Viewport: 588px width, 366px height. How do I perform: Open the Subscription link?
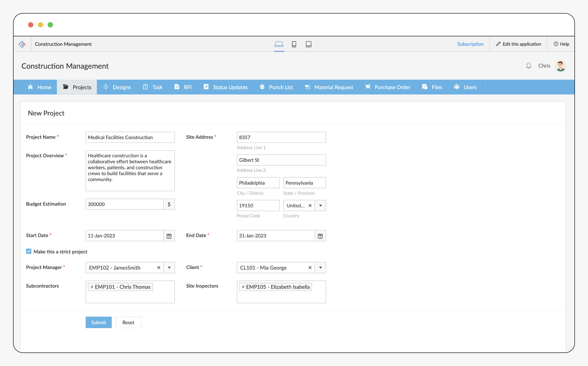click(470, 44)
